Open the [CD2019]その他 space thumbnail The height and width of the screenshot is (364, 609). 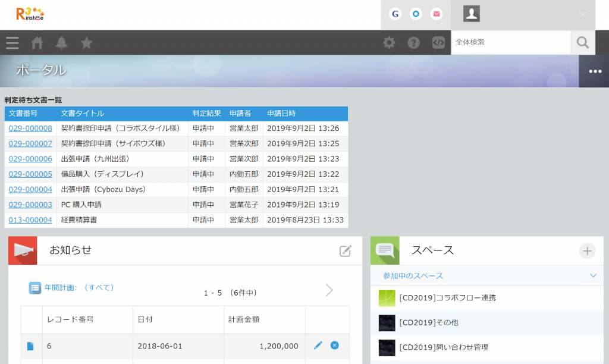point(387,323)
